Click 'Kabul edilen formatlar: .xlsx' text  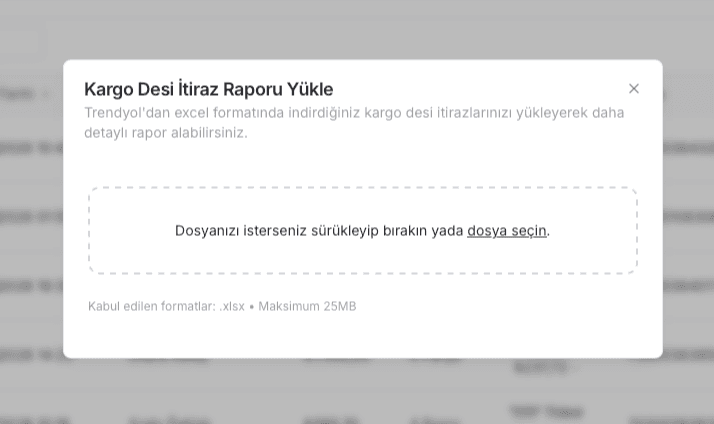point(166,307)
